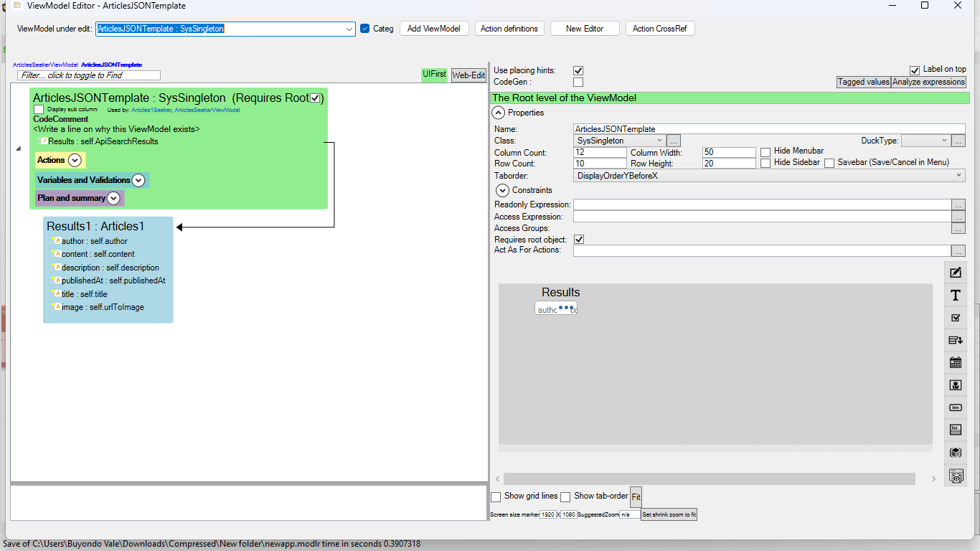Toggle the Use placing hints checkbox
The image size is (980, 551).
pyautogui.click(x=578, y=70)
